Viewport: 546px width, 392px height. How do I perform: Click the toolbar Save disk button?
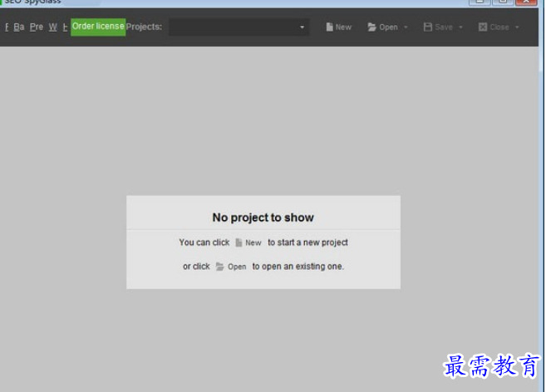[438, 27]
